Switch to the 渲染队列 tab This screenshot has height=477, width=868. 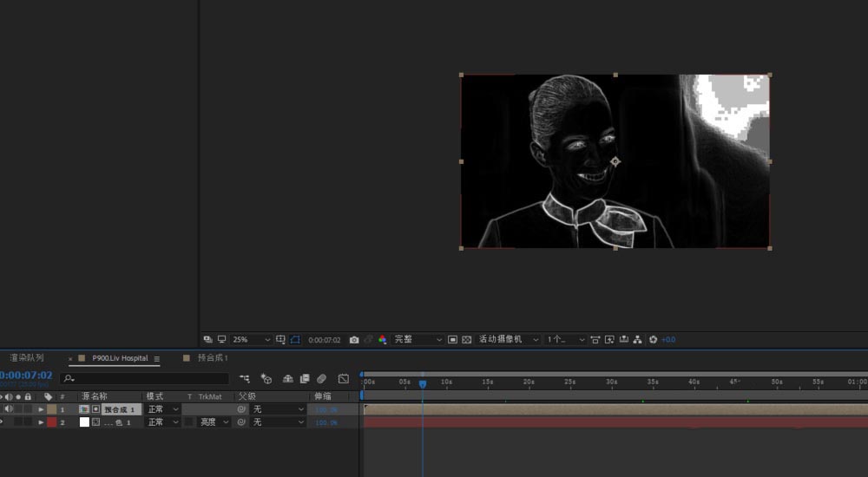point(27,358)
